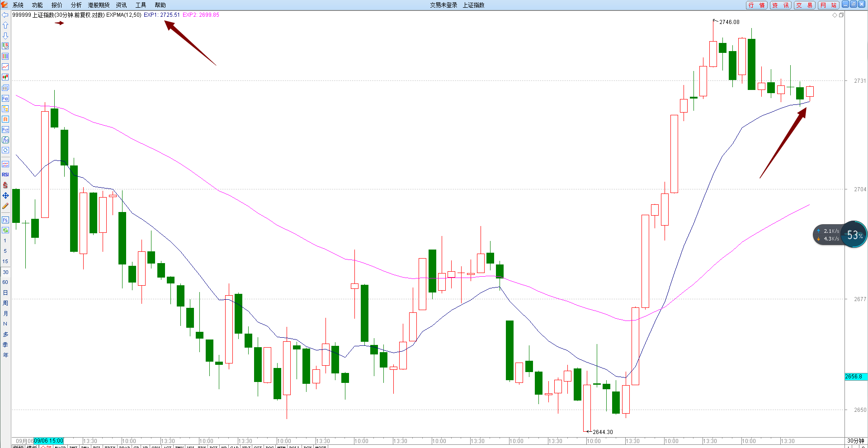The width and height of the screenshot is (868, 448).
Task: Click the red 资讯 button at top right
Action: tap(781, 5)
